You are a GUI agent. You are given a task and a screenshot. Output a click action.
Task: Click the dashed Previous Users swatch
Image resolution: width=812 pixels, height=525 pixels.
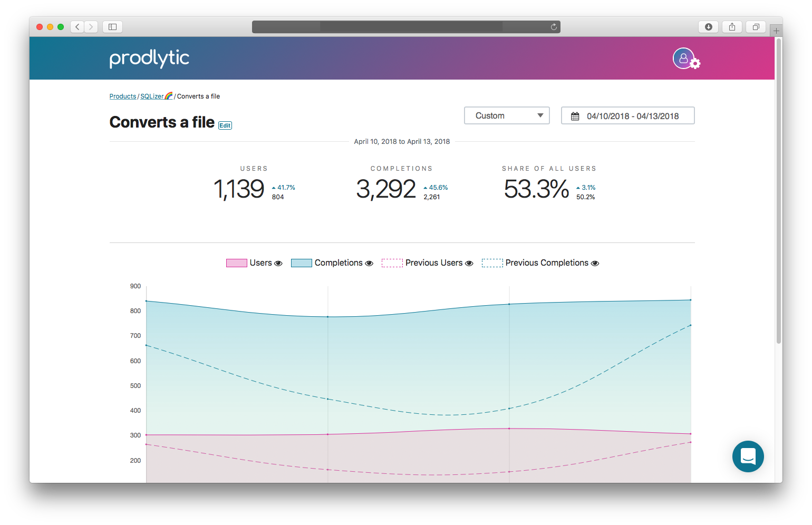392,263
